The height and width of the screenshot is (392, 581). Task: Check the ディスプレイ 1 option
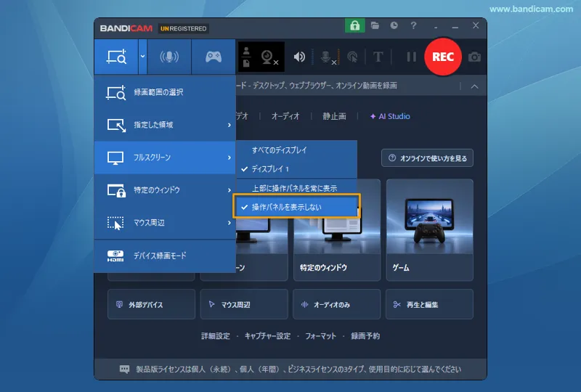[296, 169]
